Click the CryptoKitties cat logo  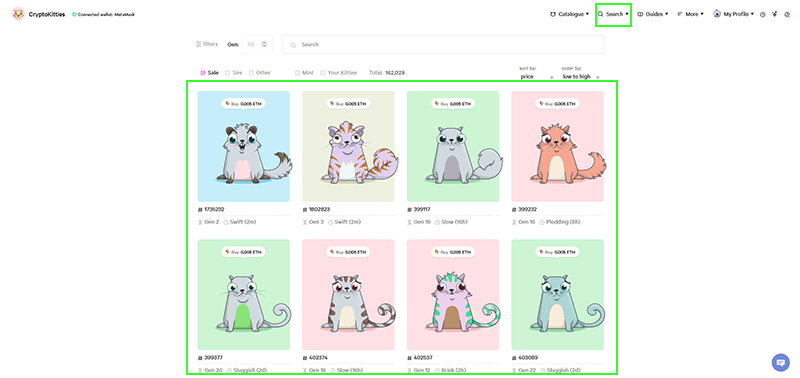[x=18, y=14]
